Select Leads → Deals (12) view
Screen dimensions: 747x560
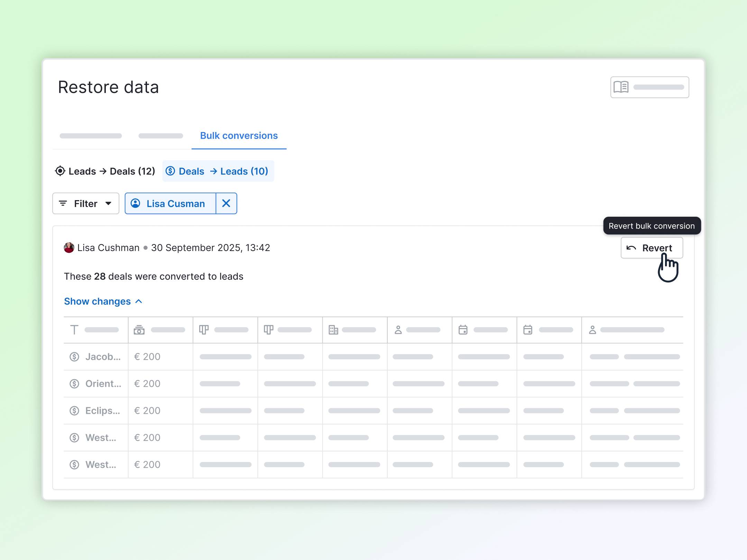click(105, 171)
